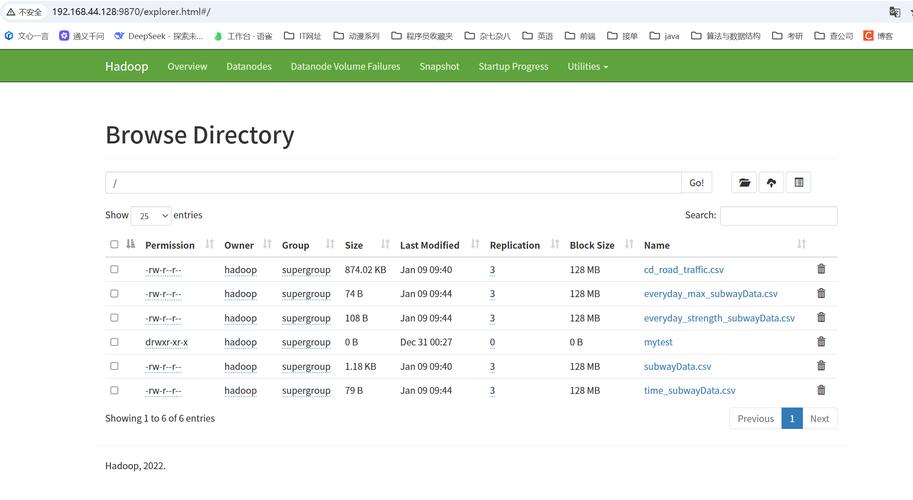This screenshot has width=913, height=500.
Task: Click into the Search input field
Action: tap(778, 216)
